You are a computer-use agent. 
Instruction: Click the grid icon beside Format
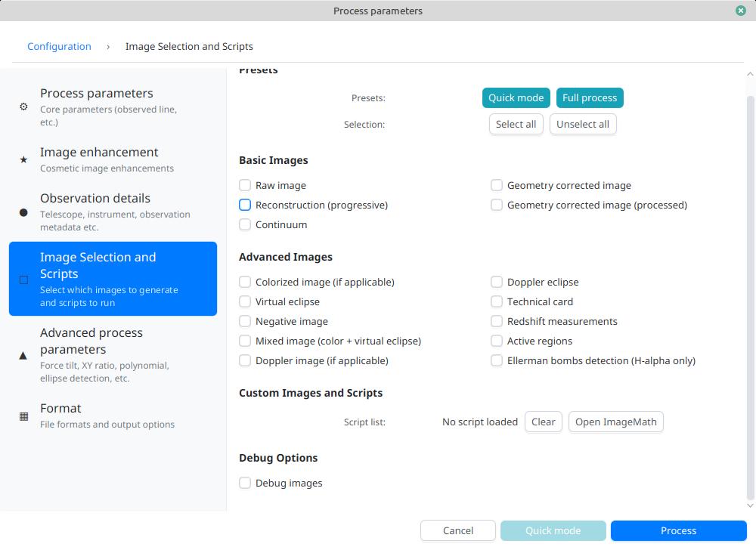coord(23,416)
